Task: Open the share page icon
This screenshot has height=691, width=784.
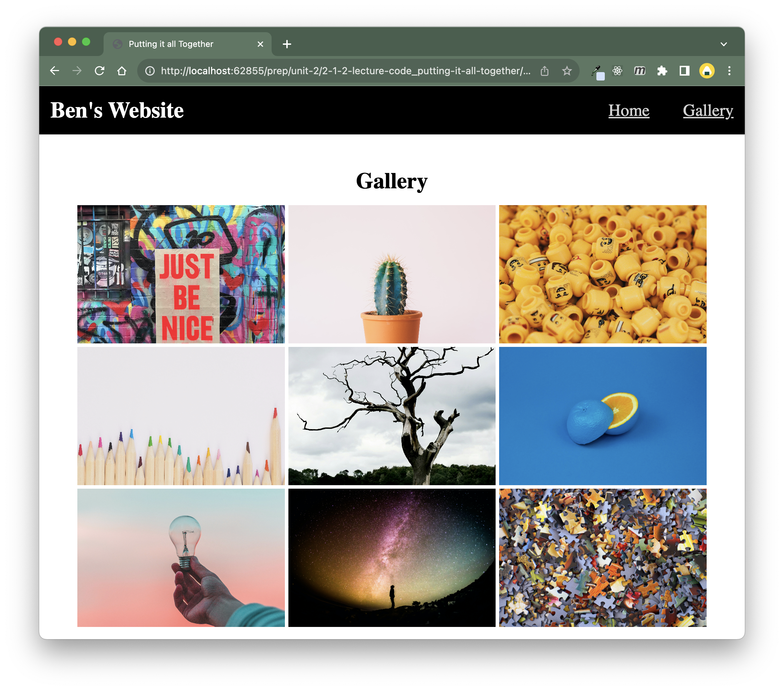Action: [x=544, y=71]
